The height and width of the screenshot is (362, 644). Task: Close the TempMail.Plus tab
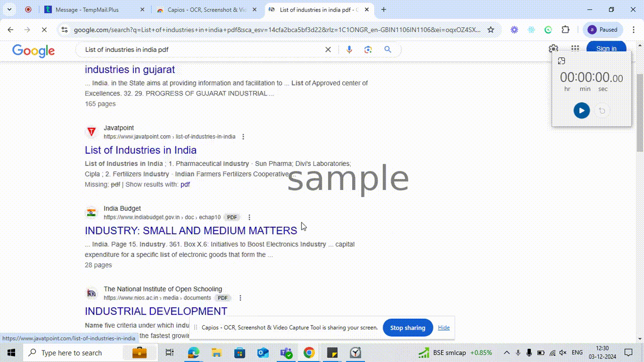coord(141,10)
